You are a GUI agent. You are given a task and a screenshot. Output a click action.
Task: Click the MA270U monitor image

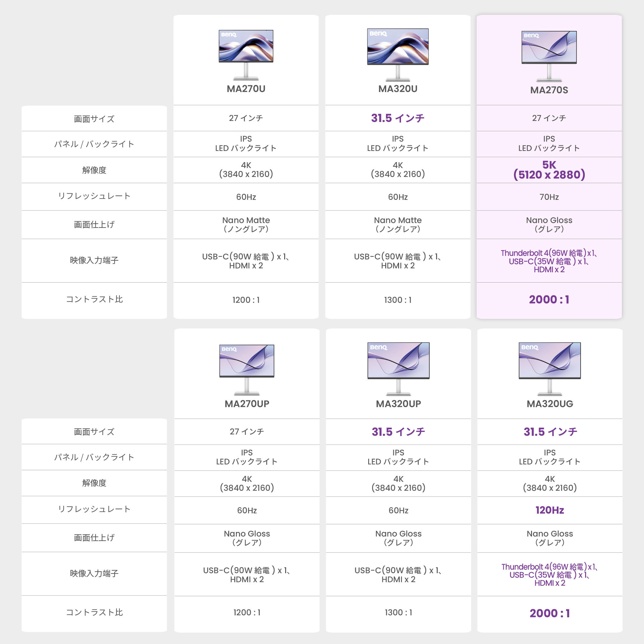coord(246,55)
